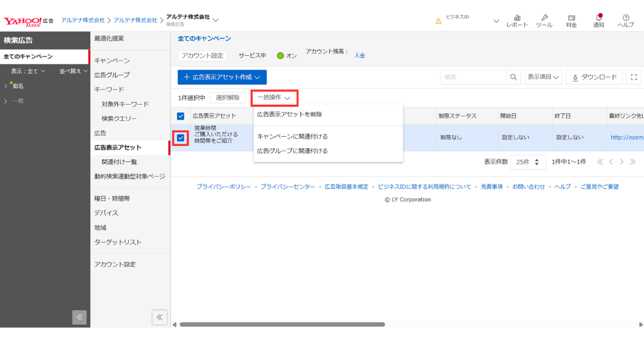Open the 表示項目 columns dropdown
644x338 pixels.
point(543,77)
